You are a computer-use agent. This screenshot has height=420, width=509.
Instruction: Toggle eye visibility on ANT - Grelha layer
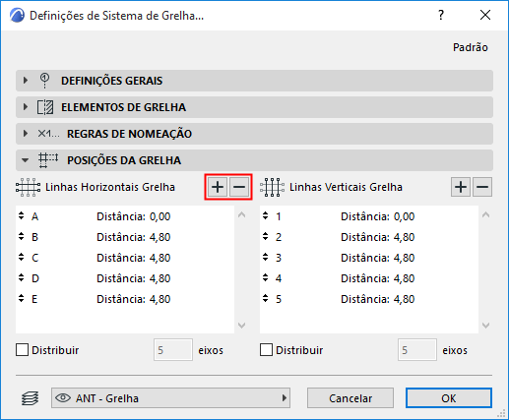[x=63, y=398]
